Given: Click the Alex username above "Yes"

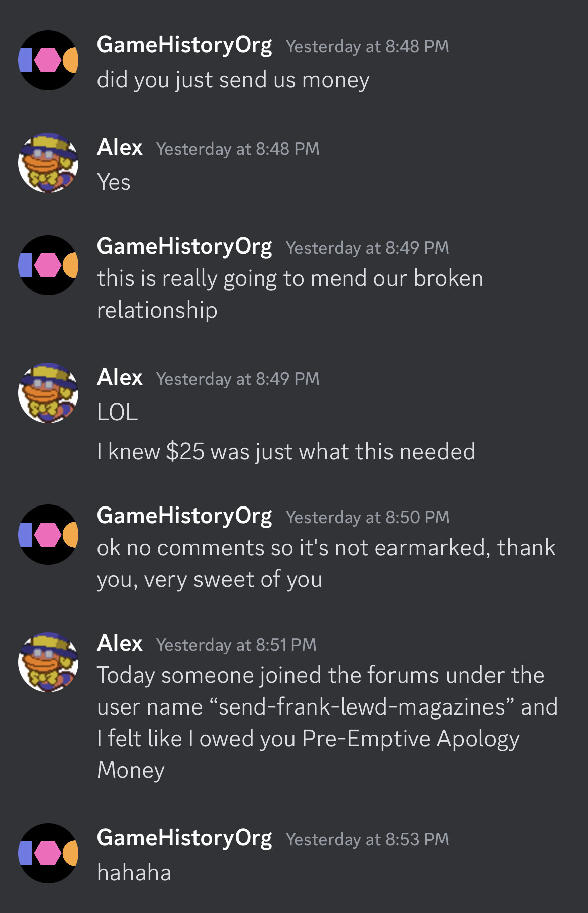Looking at the screenshot, I should pos(120,148).
